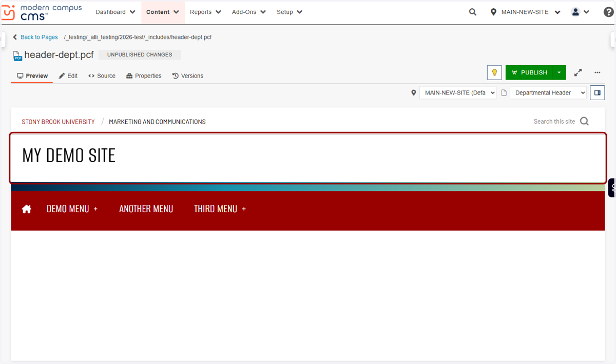Image resolution: width=616 pixels, height=364 pixels.
Task: Toggle the side panel layout icon
Action: point(597,93)
